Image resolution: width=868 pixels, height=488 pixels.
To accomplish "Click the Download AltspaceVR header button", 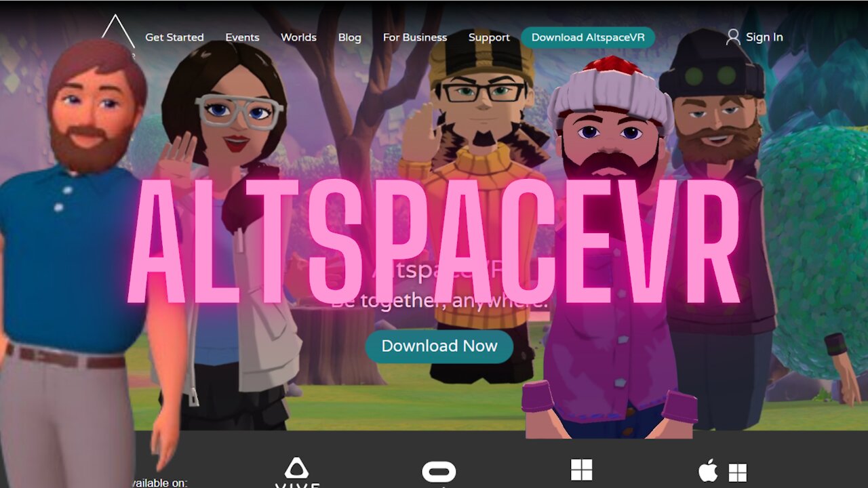I will 588,37.
